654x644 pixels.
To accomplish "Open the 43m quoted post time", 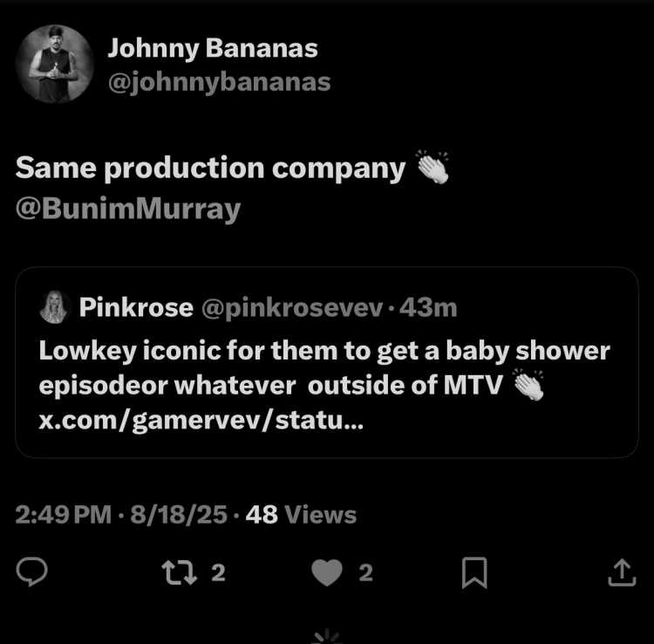I will [428, 308].
